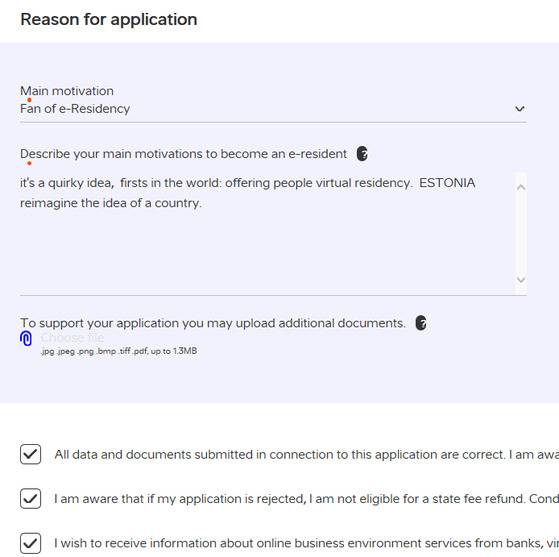
Task: Click the Main motivation field label
Action: click(x=67, y=91)
